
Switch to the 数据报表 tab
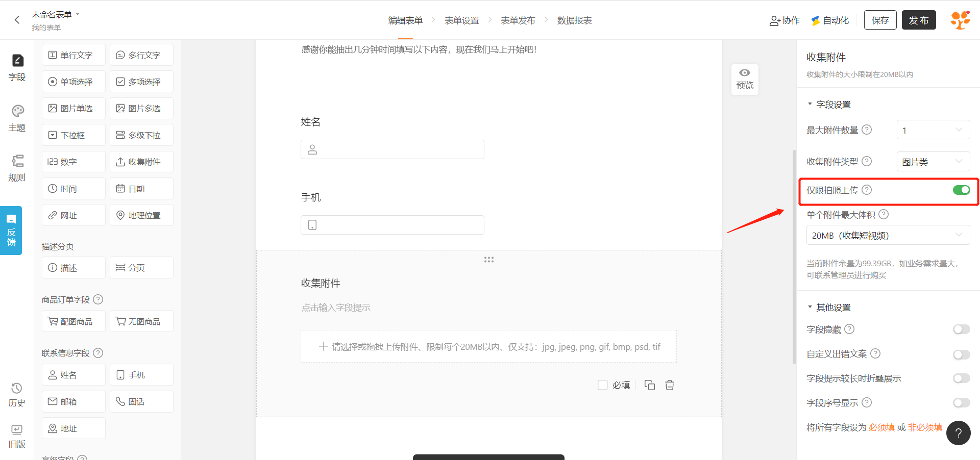[574, 20]
